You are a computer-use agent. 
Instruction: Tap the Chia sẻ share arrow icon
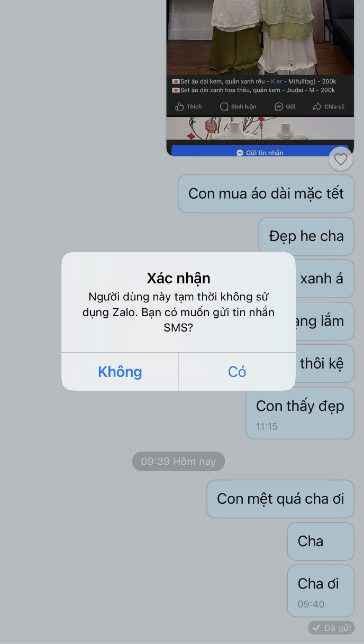pos(317,107)
